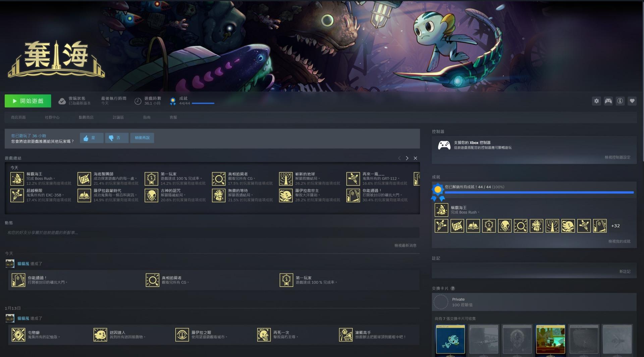644x357 pixels.
Task: Click the activity share text input field
Action: [x=211, y=233]
